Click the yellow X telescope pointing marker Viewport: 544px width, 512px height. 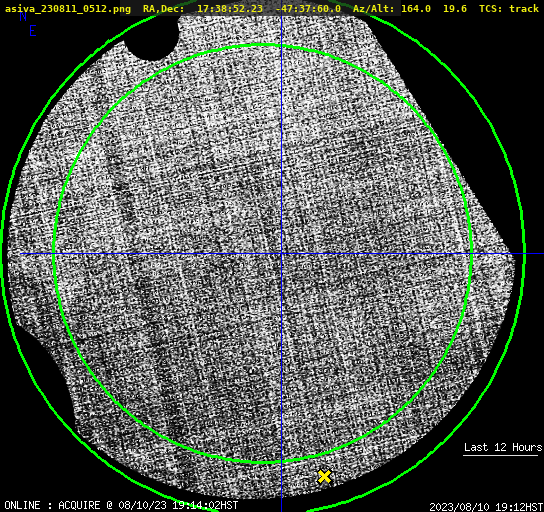point(324,477)
